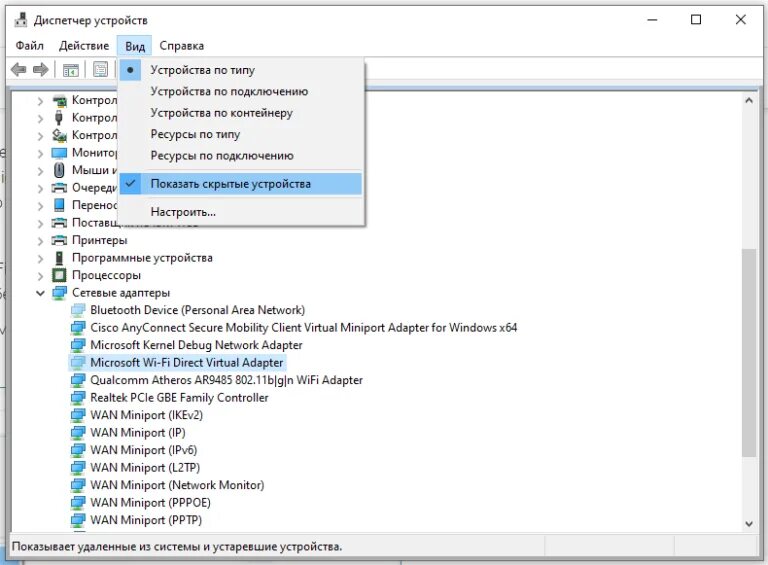Click the Процессоры category icon

(59, 275)
